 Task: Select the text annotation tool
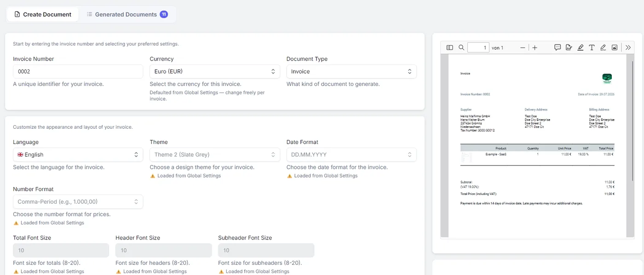592,47
